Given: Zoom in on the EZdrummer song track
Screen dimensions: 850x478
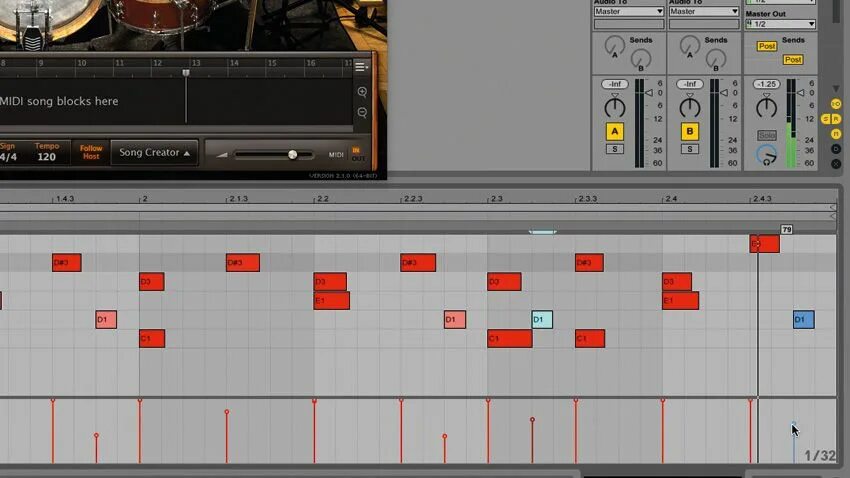Looking at the screenshot, I should pos(362,92).
